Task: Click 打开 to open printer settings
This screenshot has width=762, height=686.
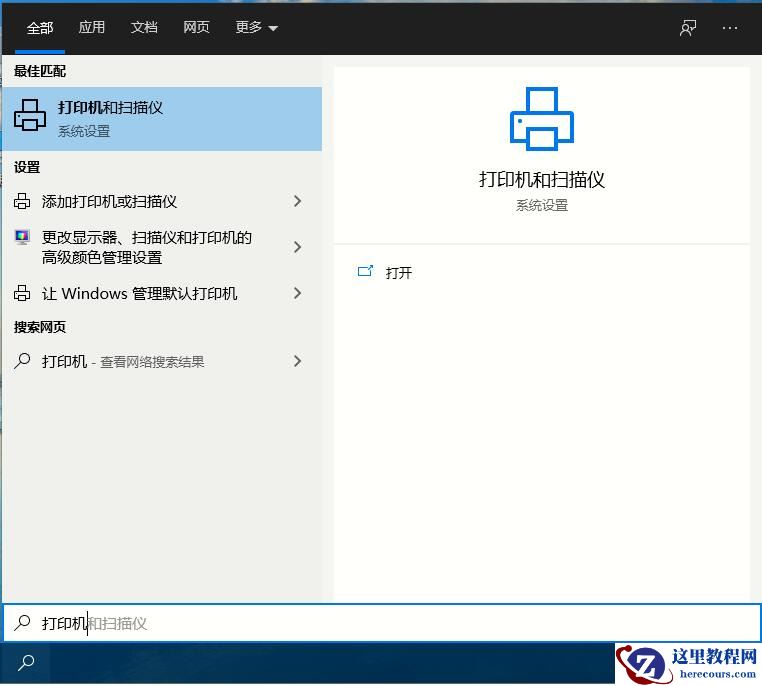Action: tap(398, 273)
